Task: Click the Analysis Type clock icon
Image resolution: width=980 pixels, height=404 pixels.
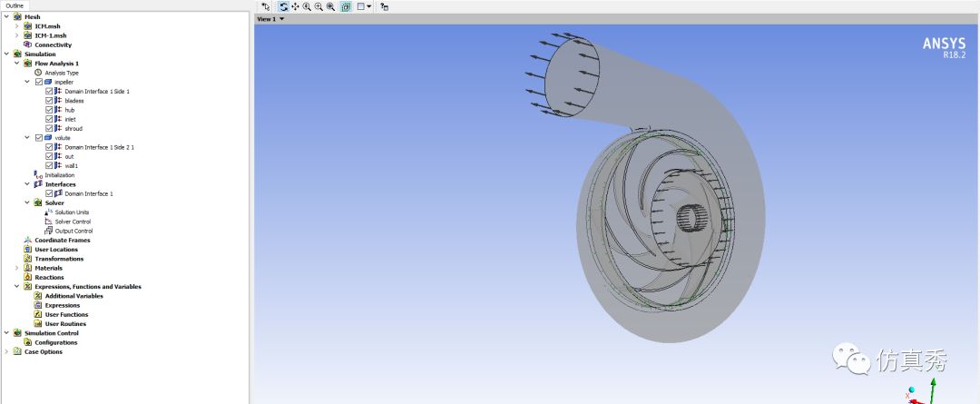Action: click(38, 73)
